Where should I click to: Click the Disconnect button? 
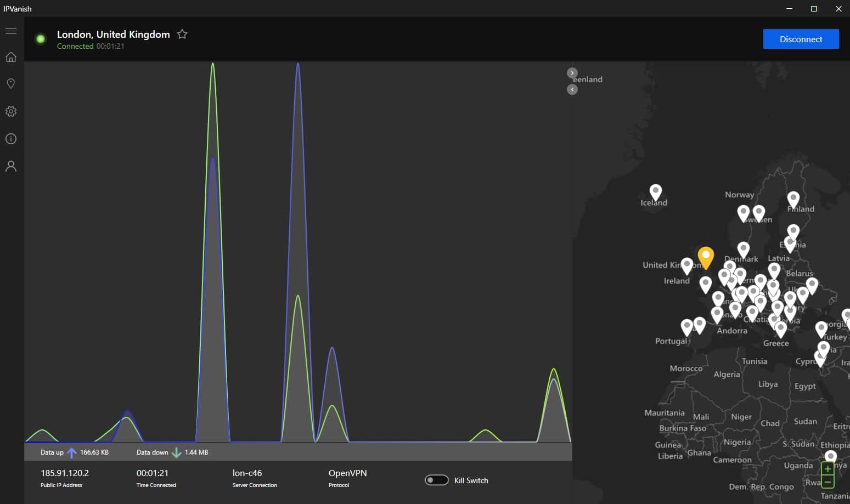point(801,39)
